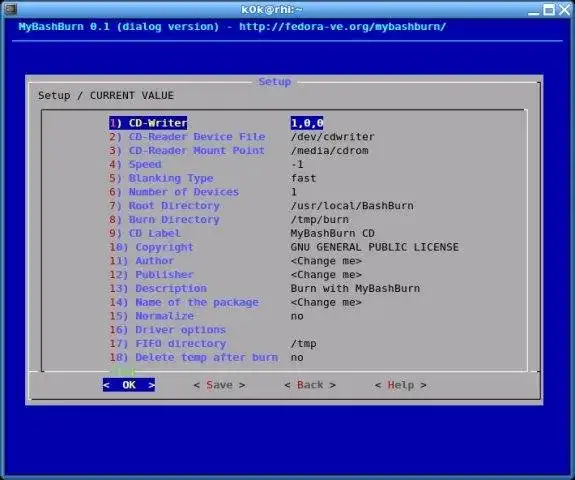Go back with the Back button
Image resolution: width=575 pixels, height=480 pixels.
pyautogui.click(x=310, y=385)
